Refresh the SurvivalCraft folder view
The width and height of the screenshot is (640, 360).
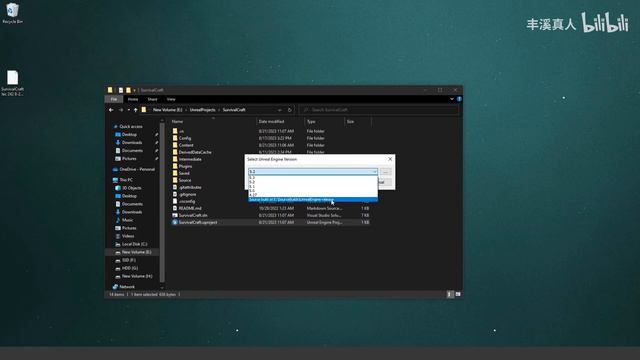tap(290, 110)
